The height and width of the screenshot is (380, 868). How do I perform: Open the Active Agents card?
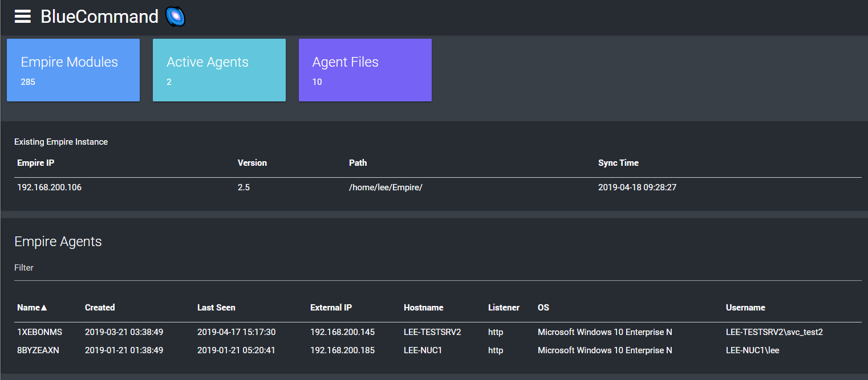point(219,70)
